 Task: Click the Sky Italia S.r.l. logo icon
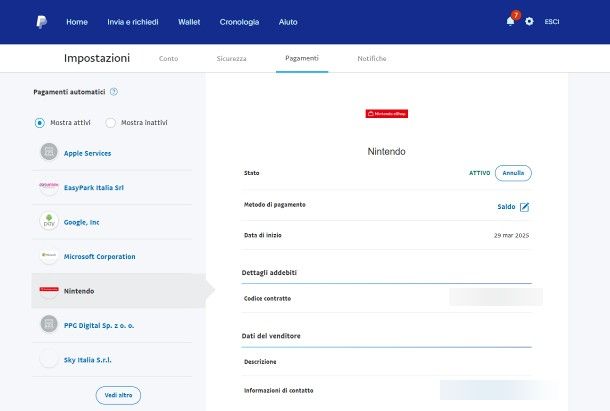(49, 358)
